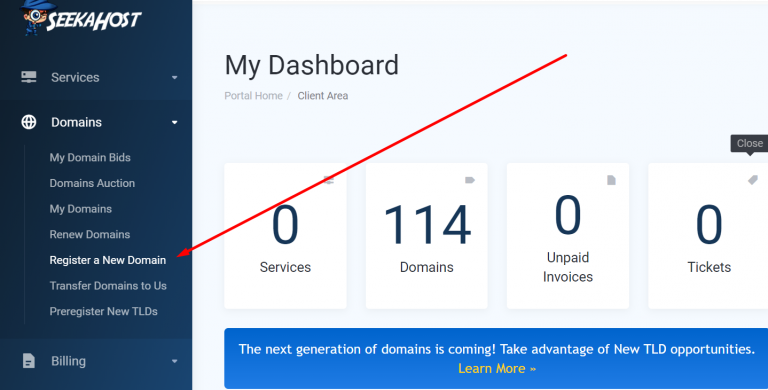Open My Domain Bids
The height and width of the screenshot is (390, 768).
pyautogui.click(x=90, y=157)
